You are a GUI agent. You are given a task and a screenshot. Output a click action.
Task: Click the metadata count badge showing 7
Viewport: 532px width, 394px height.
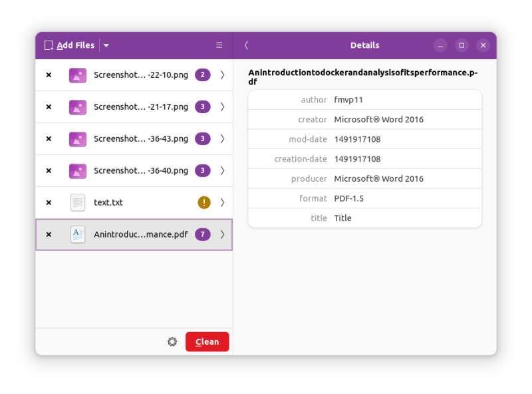pyautogui.click(x=203, y=235)
